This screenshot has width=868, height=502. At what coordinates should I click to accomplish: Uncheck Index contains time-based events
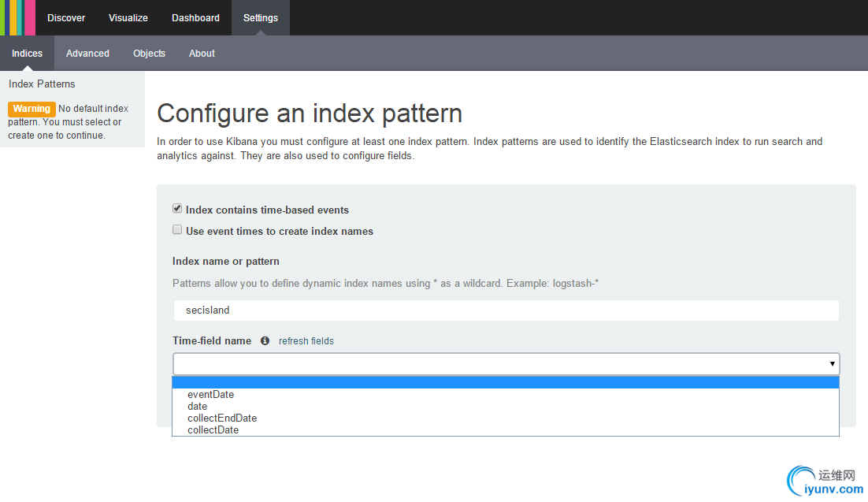coord(177,209)
